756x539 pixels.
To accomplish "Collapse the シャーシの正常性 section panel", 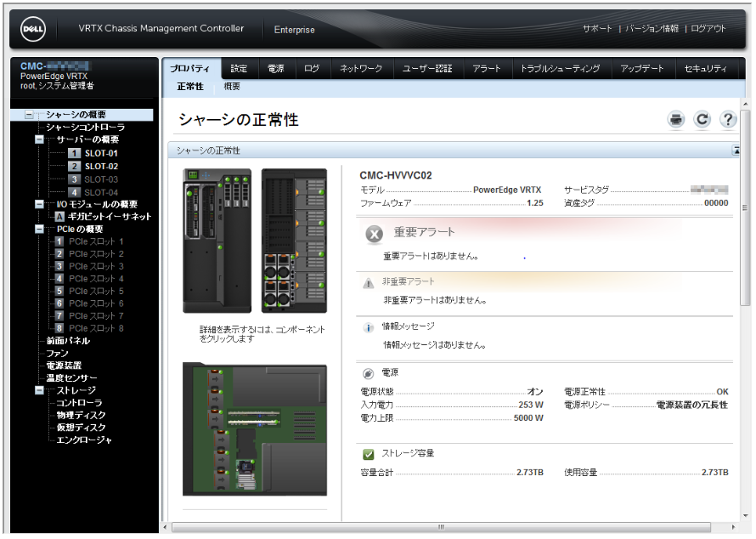I will click(x=736, y=150).
